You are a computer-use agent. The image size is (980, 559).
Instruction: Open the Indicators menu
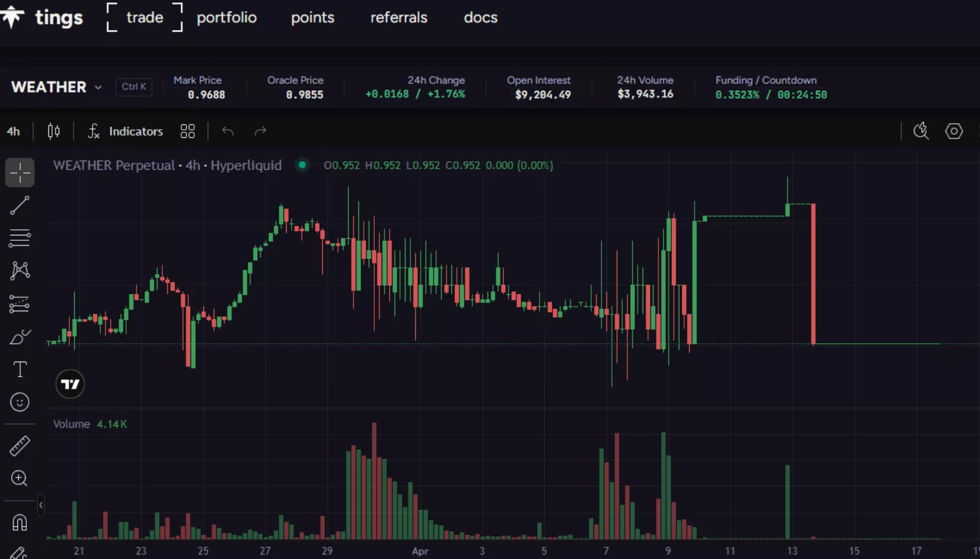pos(126,131)
